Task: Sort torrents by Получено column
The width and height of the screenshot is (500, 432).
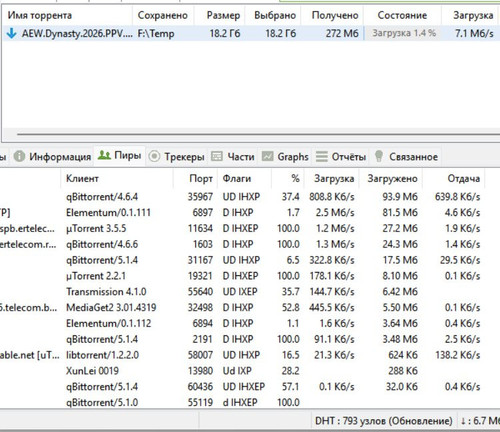Action: pyautogui.click(x=335, y=15)
